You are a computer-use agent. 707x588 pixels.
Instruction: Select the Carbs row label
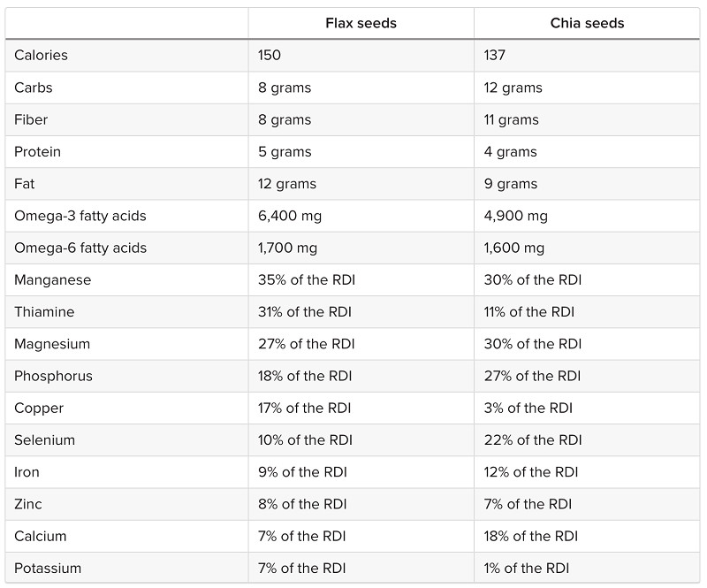33,88
